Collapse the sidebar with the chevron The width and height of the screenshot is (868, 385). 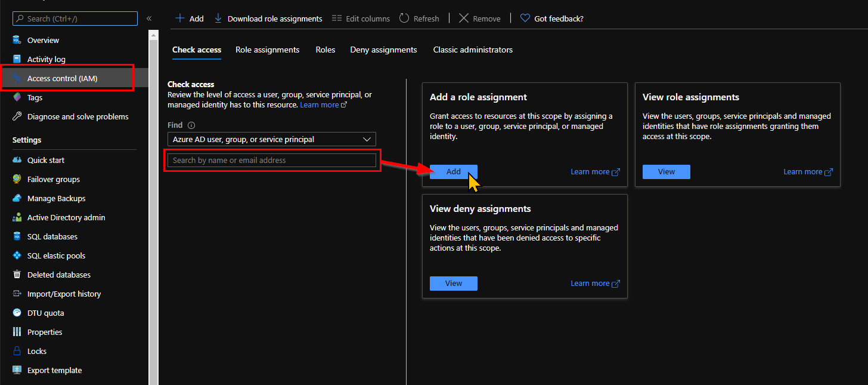[x=149, y=18]
